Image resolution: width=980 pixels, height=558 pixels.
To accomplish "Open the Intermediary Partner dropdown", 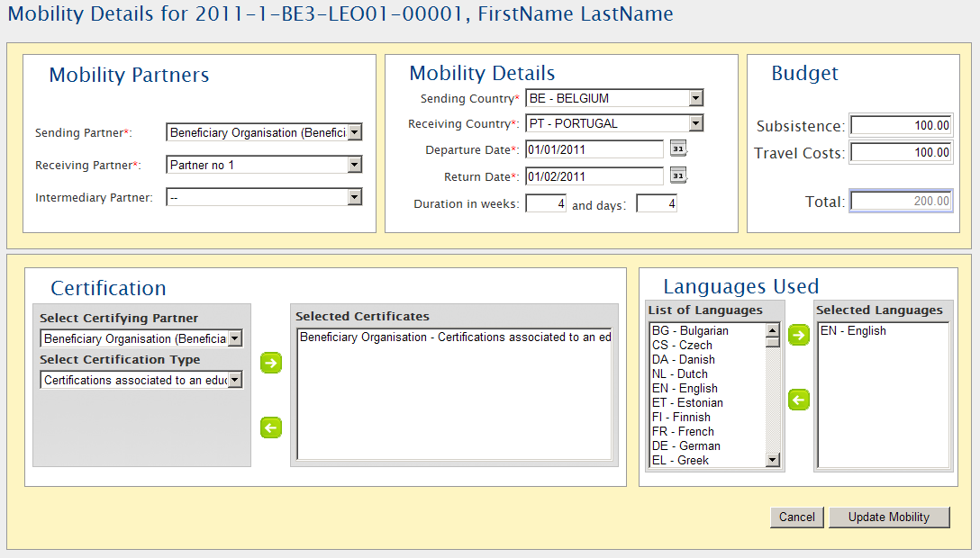I will click(x=354, y=197).
